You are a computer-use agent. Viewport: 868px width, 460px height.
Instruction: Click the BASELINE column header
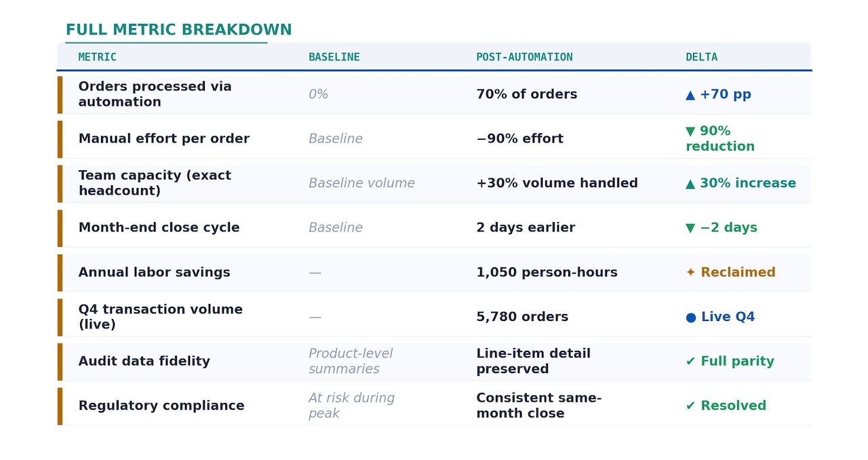[334, 57]
